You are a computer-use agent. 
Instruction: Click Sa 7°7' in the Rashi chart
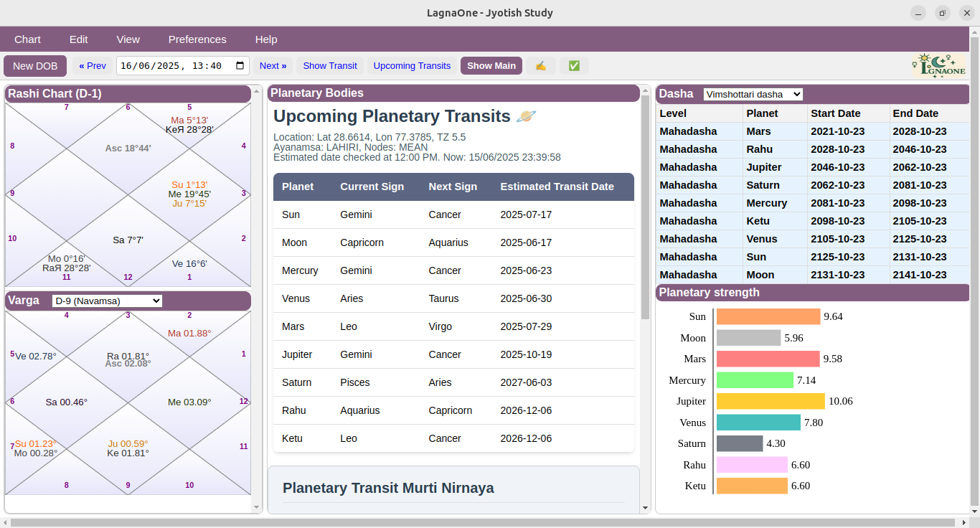tap(128, 240)
